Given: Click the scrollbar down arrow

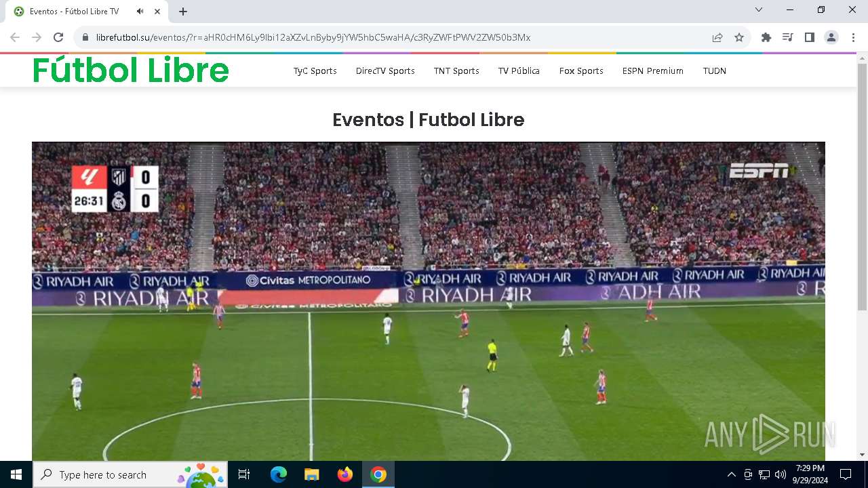Looking at the screenshot, I should pyautogui.click(x=862, y=455).
